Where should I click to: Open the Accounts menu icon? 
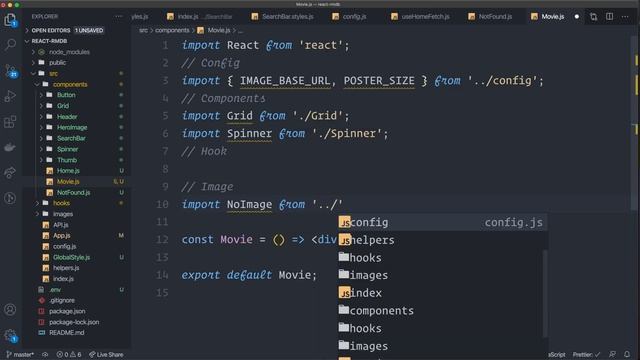pos(10,309)
